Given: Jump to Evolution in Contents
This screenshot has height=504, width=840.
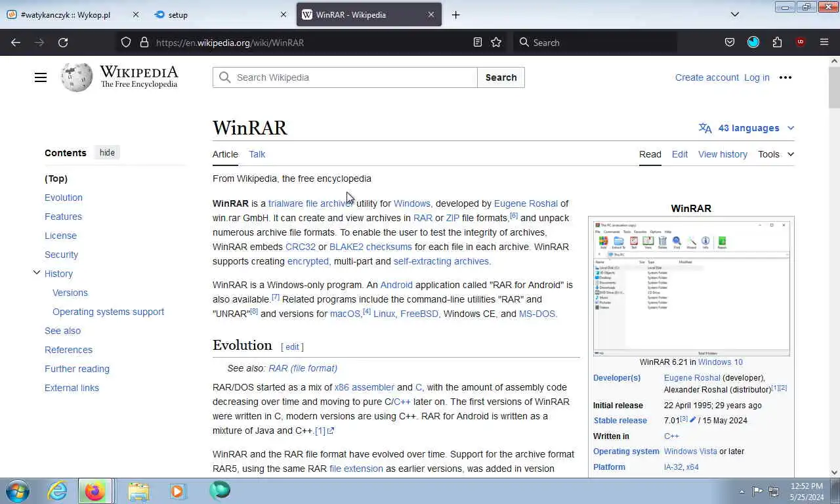Looking at the screenshot, I should coord(64,198).
